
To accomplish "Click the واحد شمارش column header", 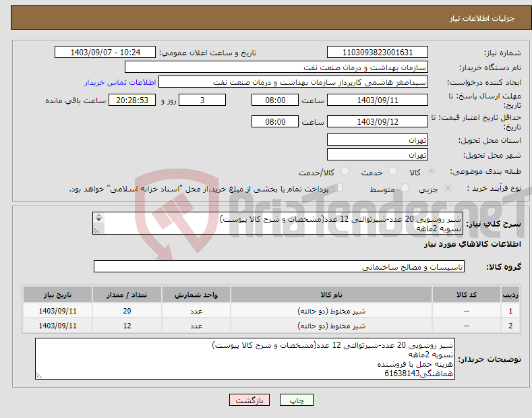I will pyautogui.click(x=196, y=295).
